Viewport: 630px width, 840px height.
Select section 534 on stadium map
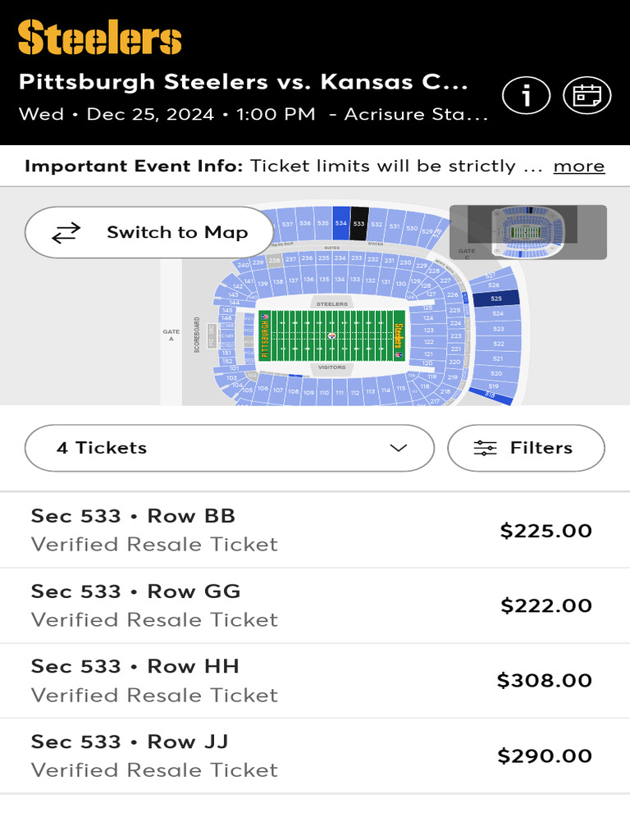340,223
